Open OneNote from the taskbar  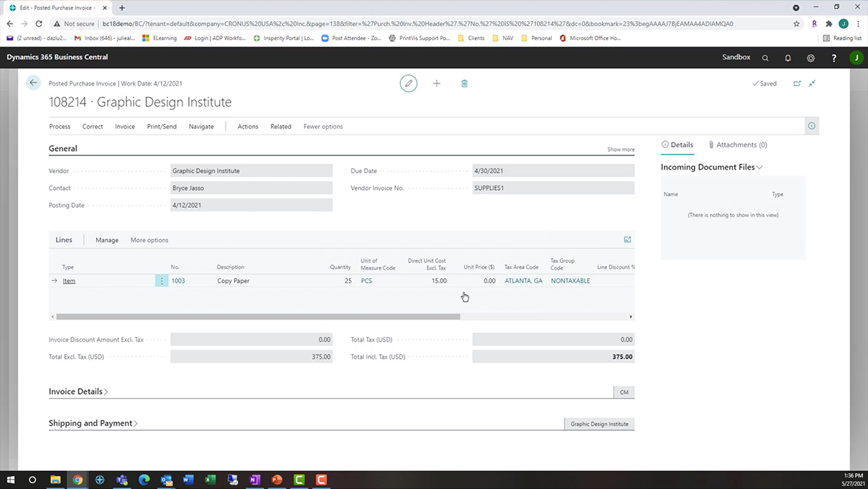tap(254, 480)
